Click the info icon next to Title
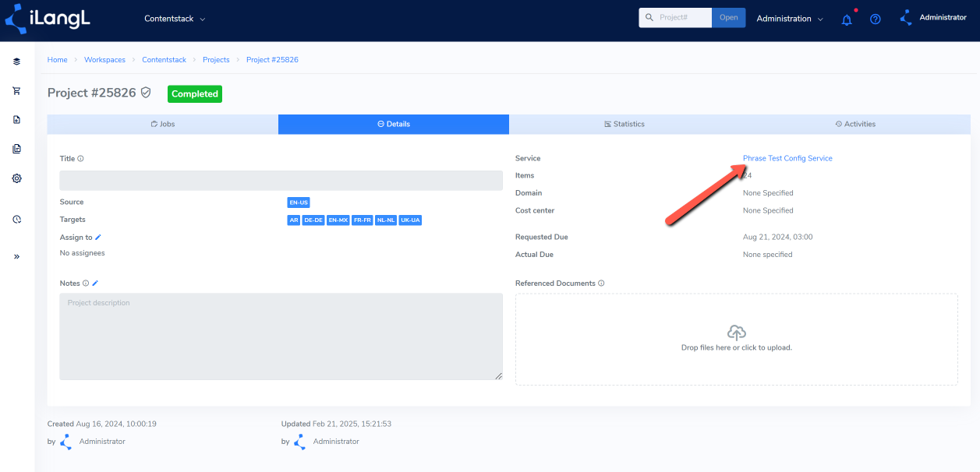980x472 pixels. [x=80, y=159]
